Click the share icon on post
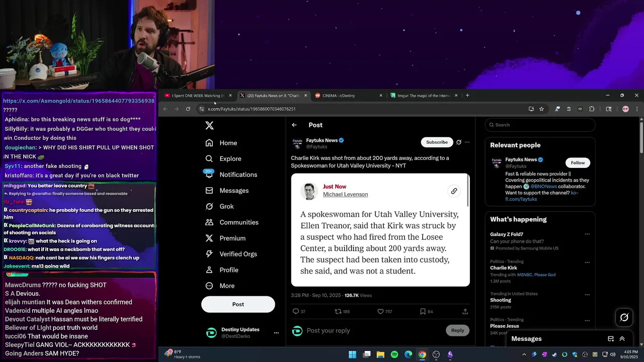 [465, 312]
